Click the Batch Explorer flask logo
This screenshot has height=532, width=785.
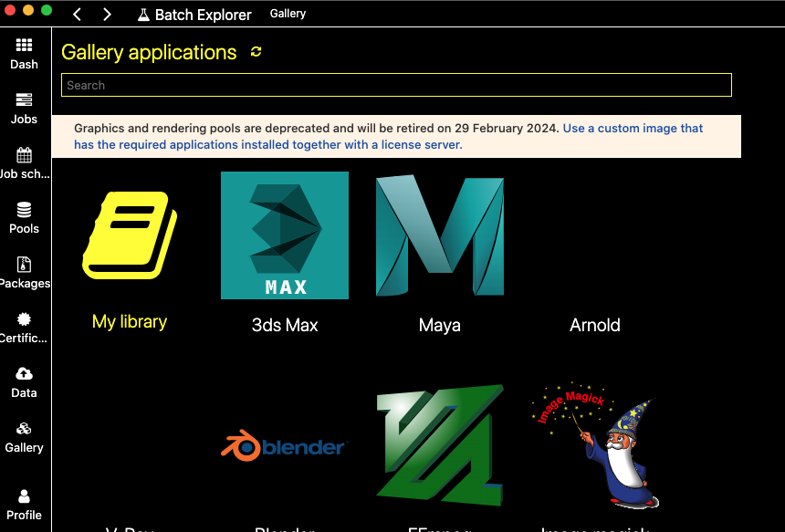(143, 15)
